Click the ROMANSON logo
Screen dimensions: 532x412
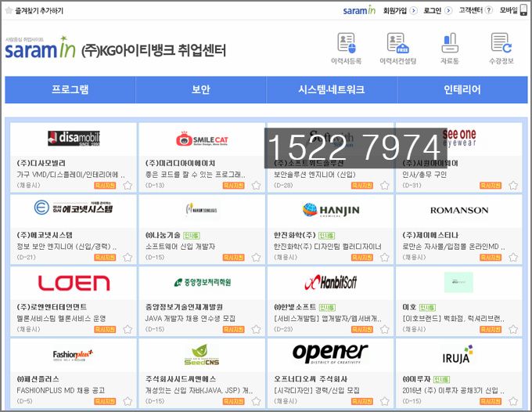click(x=459, y=210)
